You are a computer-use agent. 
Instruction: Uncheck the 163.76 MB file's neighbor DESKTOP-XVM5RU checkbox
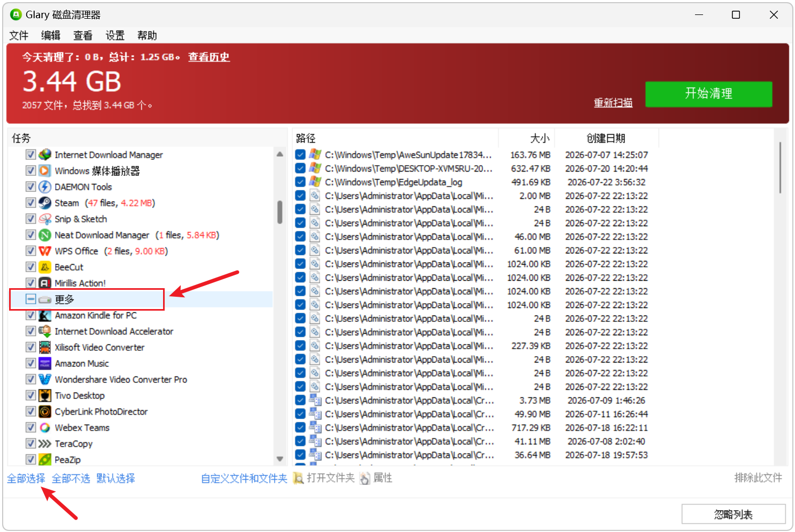(300, 168)
